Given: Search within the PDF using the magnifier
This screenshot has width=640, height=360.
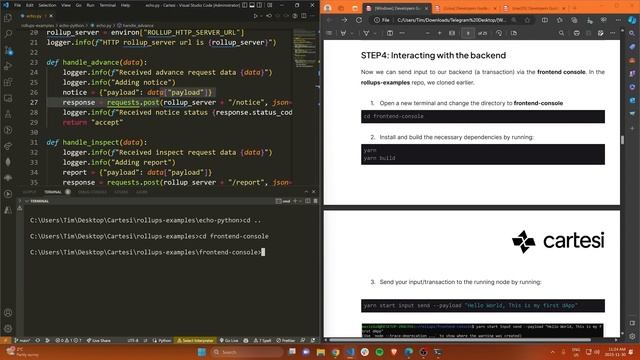Looking at the screenshot, I should 561,33.
